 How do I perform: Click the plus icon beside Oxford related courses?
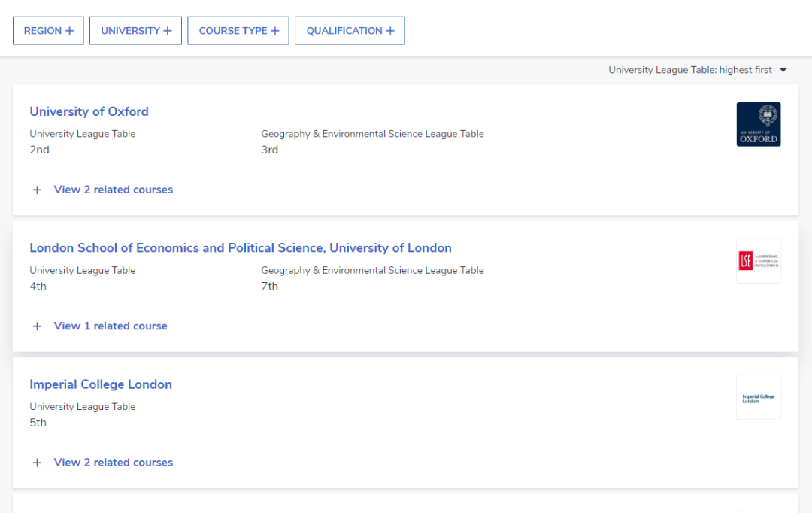[38, 190]
